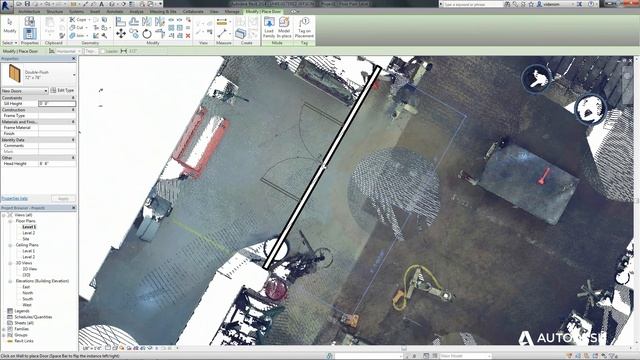The image size is (640, 360).
Task: Click Save icon in quick access toolbar
Action: (x=27, y=4)
